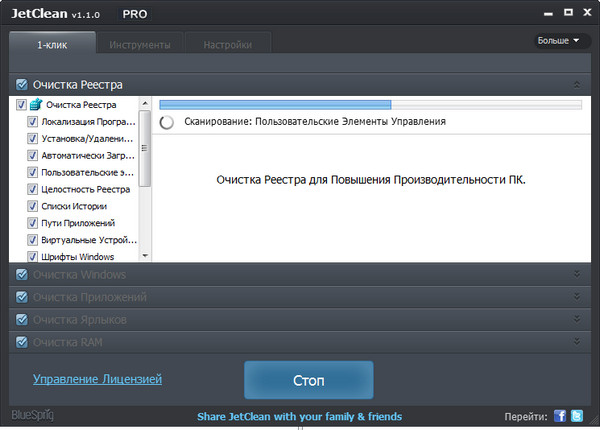Toggle the Очистка Ярлыков section checkbox
Screen dimensions: 600x430
click(x=22, y=319)
